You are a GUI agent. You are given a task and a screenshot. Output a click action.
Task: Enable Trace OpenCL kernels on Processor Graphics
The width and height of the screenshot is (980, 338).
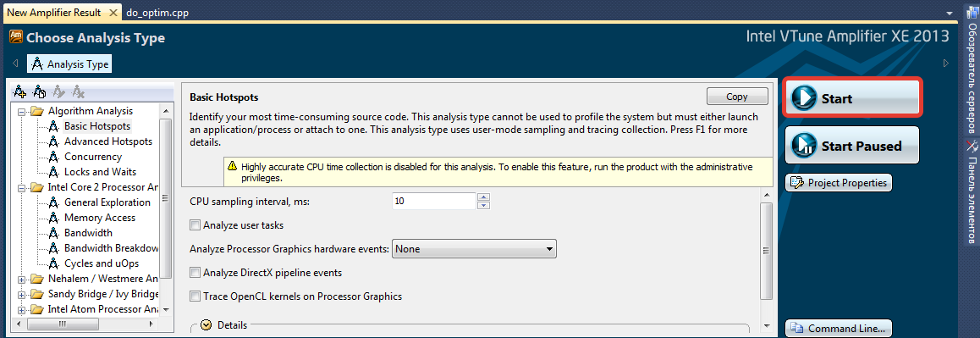(x=195, y=296)
